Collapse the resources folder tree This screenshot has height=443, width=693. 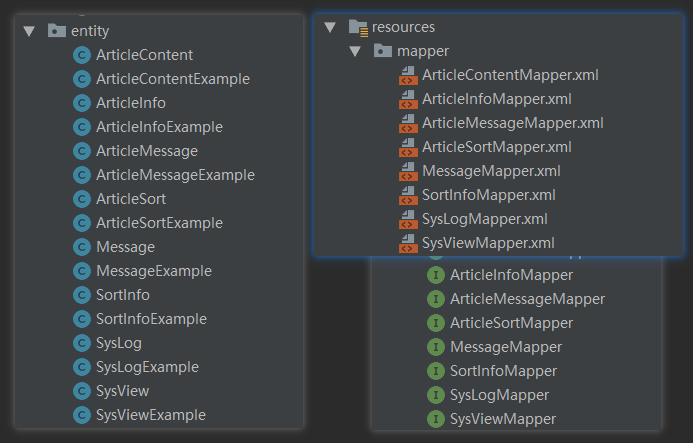click(330, 27)
